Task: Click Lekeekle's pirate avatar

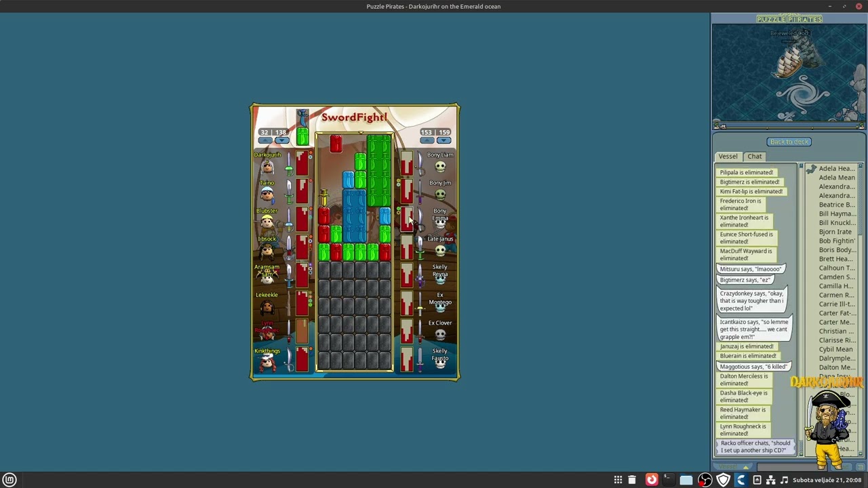Action: tap(267, 306)
